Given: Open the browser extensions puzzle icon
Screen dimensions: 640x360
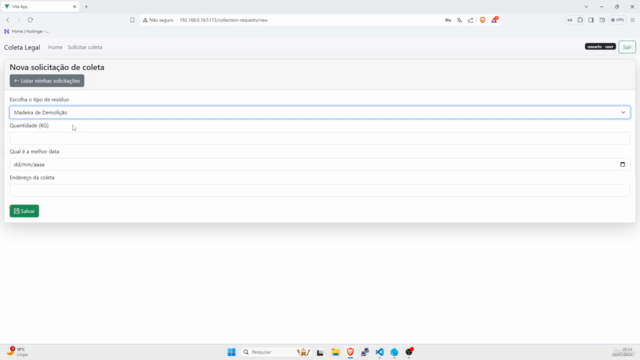Looking at the screenshot, I should point(580,20).
